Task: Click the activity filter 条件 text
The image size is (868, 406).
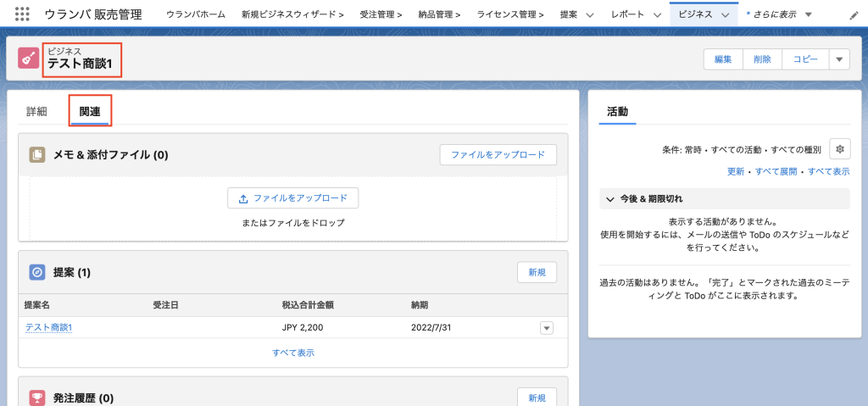Action: [742, 149]
